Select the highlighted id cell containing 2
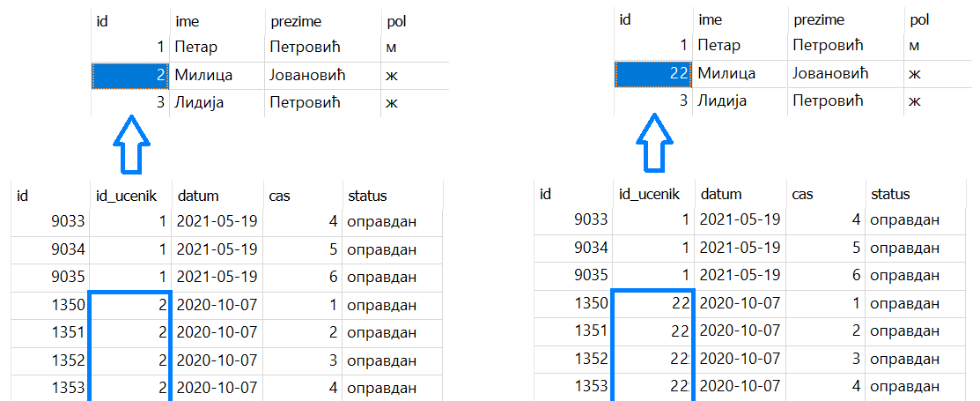The image size is (980, 401). coord(130,76)
